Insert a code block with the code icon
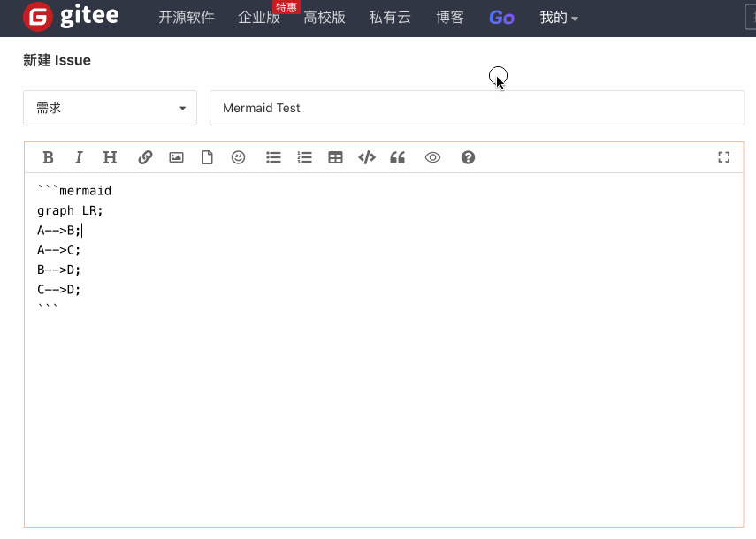The image size is (756, 539). point(367,157)
